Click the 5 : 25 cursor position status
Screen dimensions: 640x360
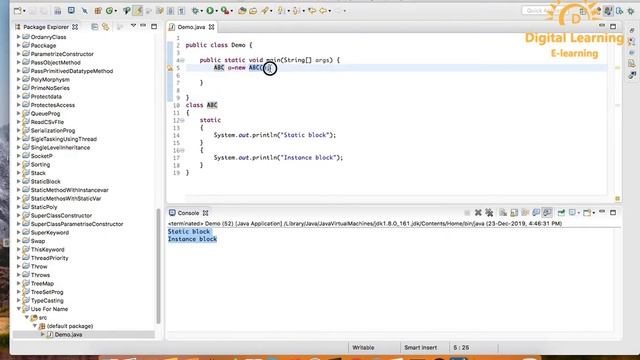[461, 348]
